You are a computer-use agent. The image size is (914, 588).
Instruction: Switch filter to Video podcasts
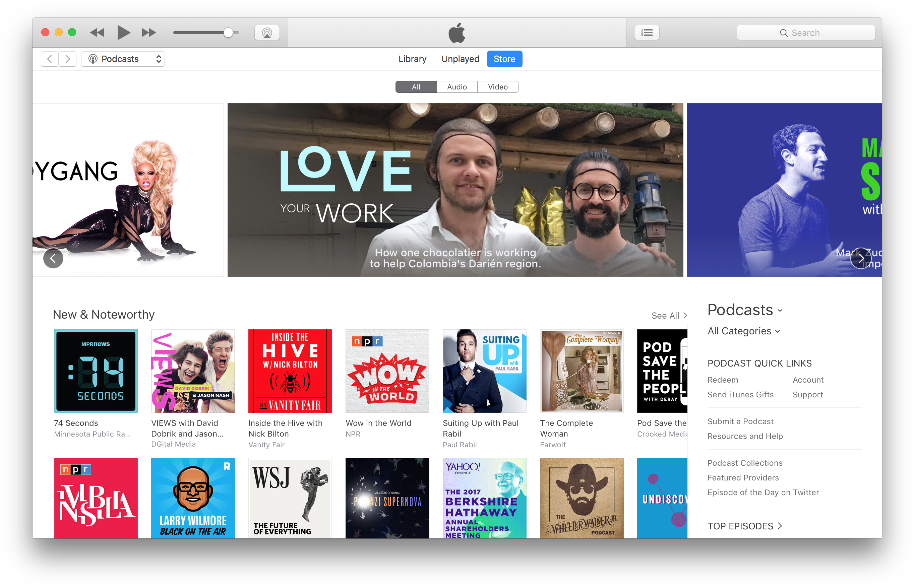pyautogui.click(x=498, y=87)
